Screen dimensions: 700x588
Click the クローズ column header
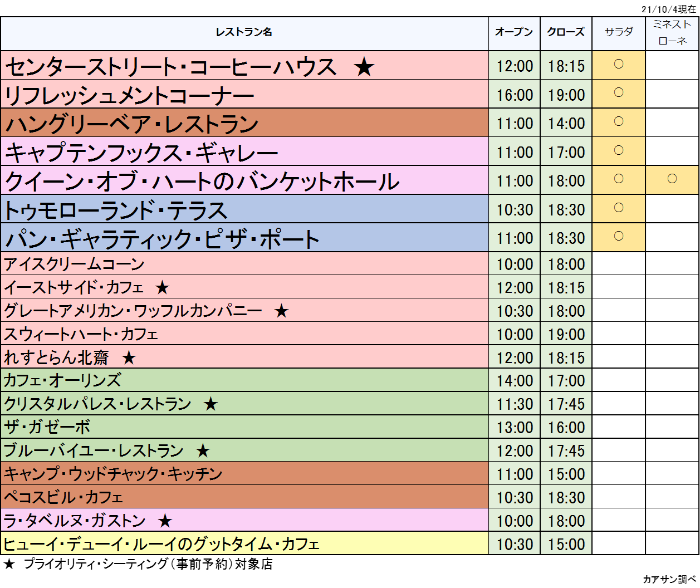pyautogui.click(x=566, y=33)
